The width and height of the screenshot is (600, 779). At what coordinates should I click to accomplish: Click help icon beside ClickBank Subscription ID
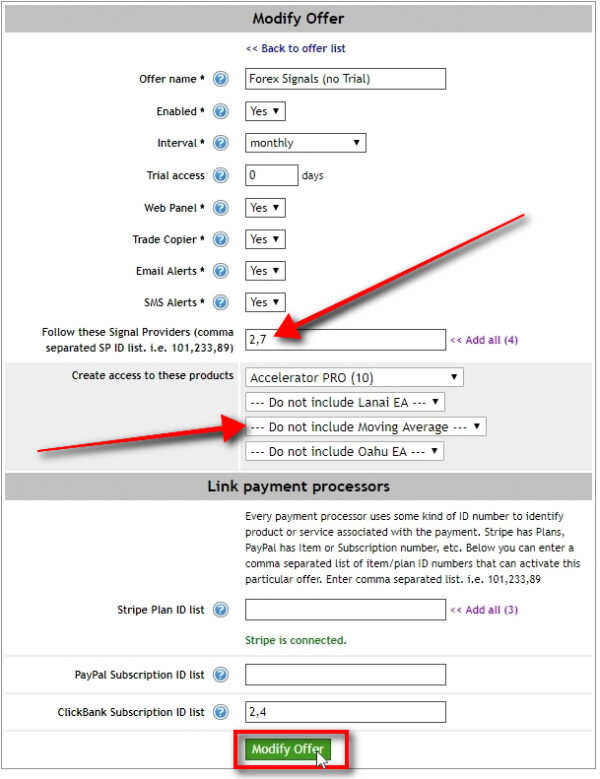pyautogui.click(x=221, y=712)
